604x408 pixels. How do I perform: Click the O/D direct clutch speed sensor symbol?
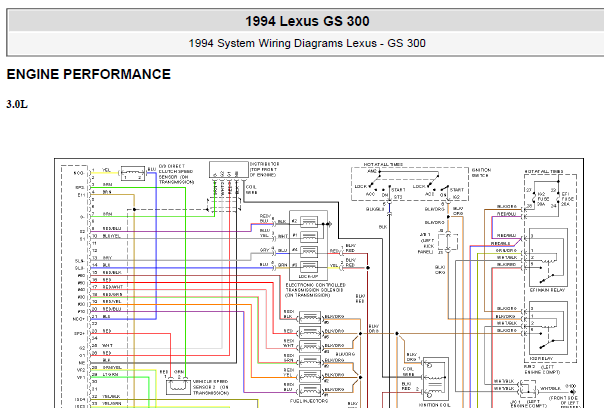pyautogui.click(x=133, y=173)
